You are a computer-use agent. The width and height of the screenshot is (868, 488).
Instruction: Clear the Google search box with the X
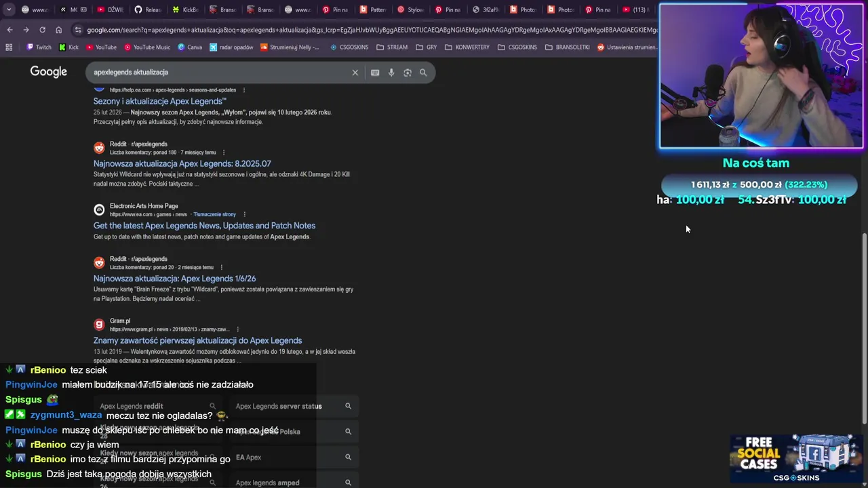(355, 73)
